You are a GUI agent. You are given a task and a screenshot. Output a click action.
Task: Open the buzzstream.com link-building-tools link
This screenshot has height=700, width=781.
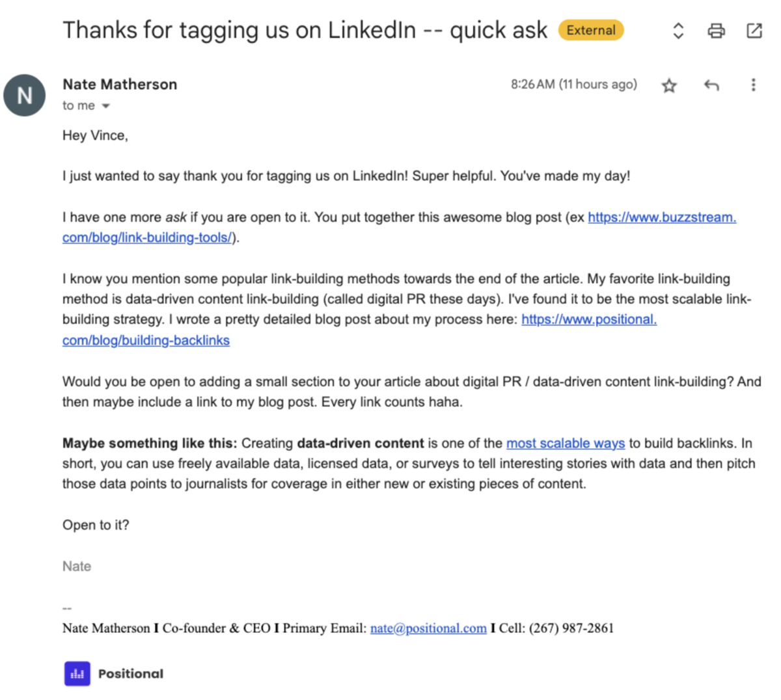pos(661,217)
